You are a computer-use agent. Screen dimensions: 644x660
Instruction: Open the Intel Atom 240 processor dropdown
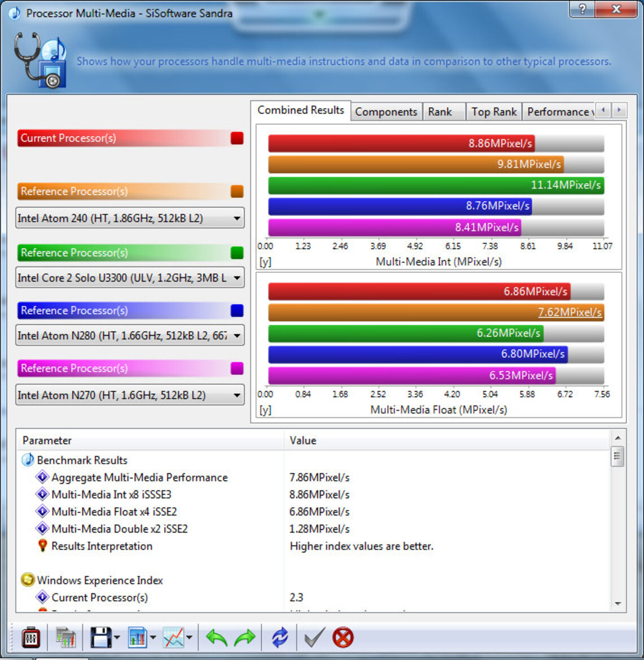pos(130,218)
